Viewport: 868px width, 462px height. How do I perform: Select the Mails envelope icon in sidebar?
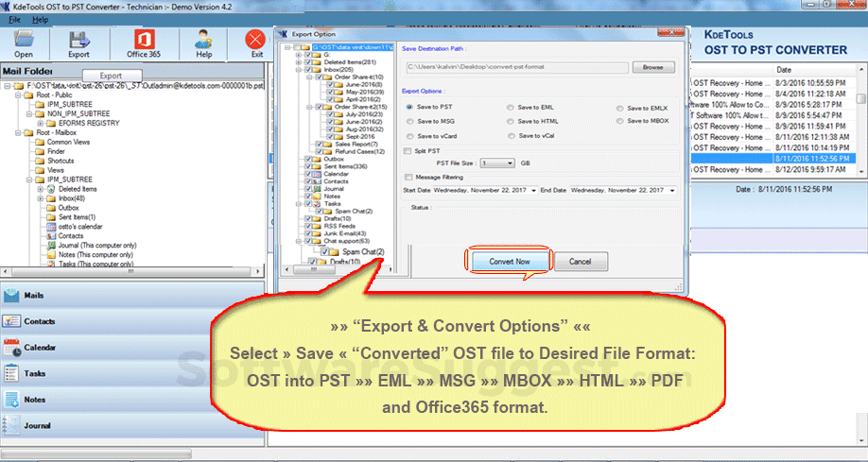point(11,296)
